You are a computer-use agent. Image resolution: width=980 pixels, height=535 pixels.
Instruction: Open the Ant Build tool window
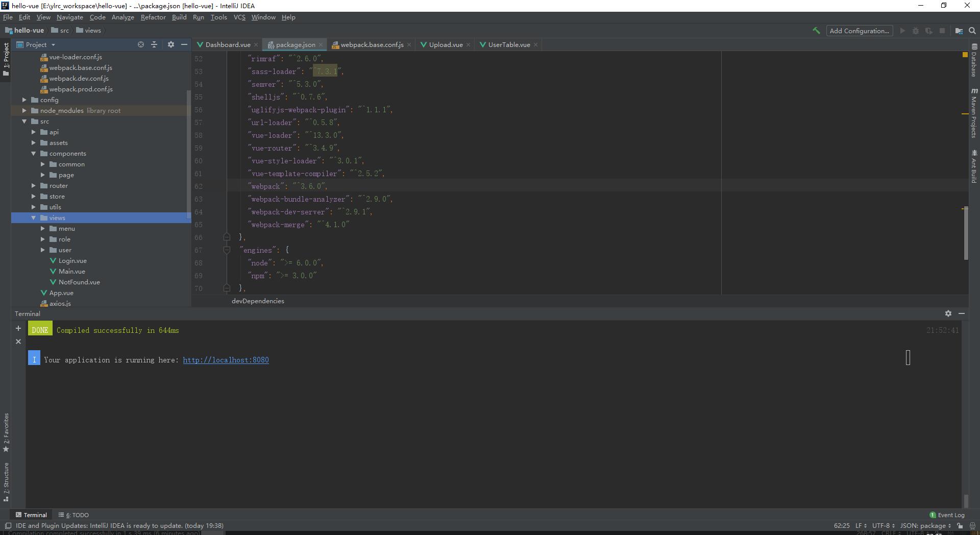pyautogui.click(x=974, y=166)
